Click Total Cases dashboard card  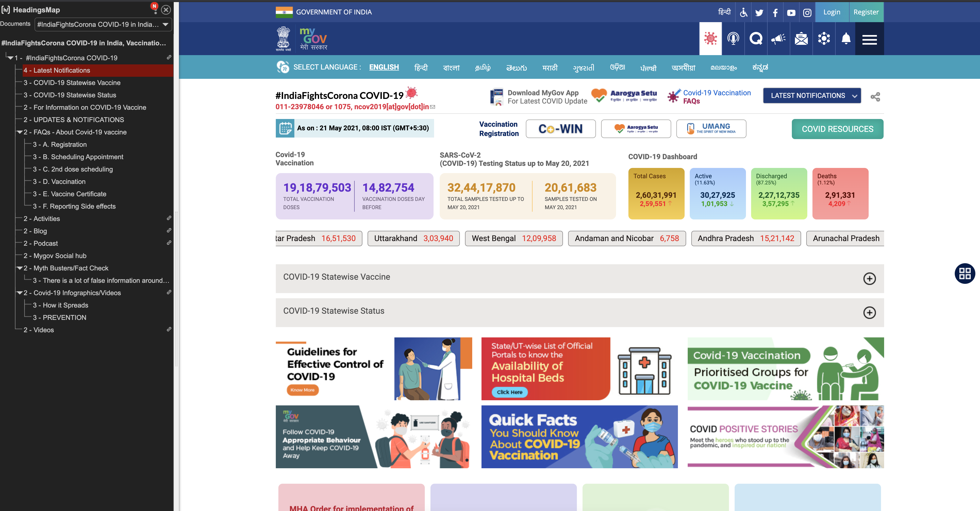(656, 193)
